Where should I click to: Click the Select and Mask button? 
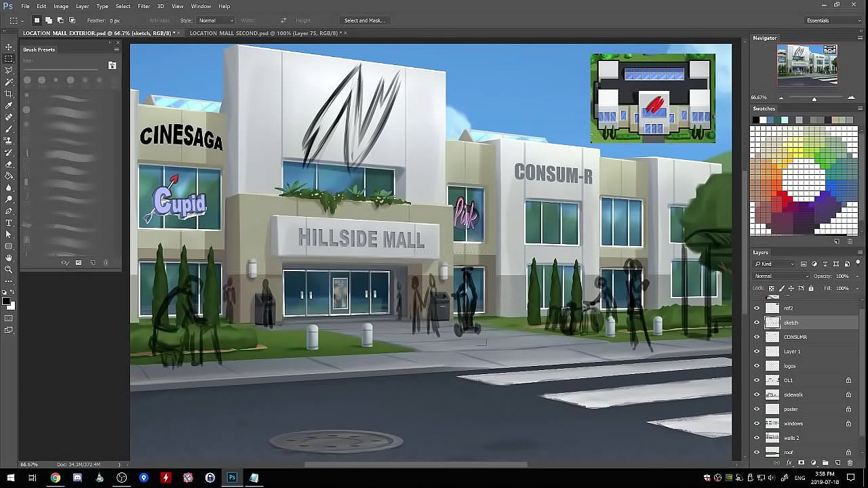click(x=364, y=20)
